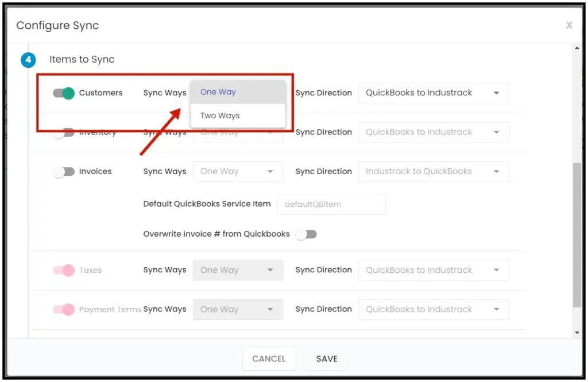The height and width of the screenshot is (382, 588).
Task: Click the Items to Sync heading
Action: click(x=82, y=59)
